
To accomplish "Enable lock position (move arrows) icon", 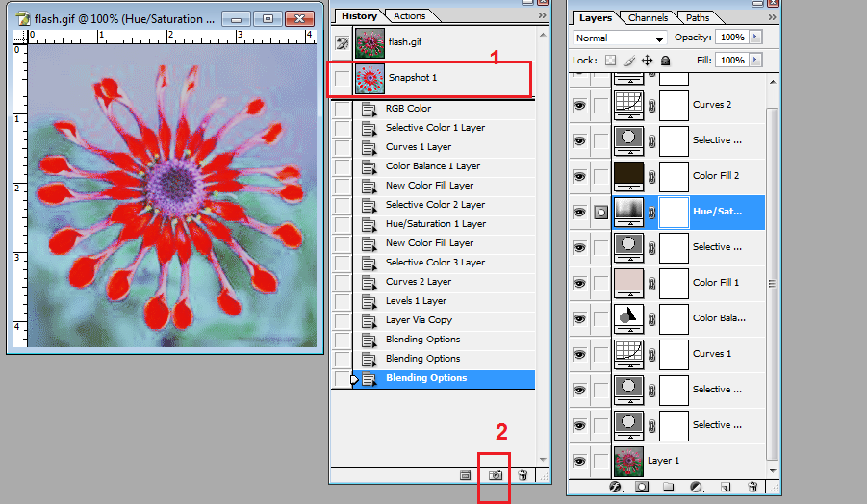I will point(647,61).
